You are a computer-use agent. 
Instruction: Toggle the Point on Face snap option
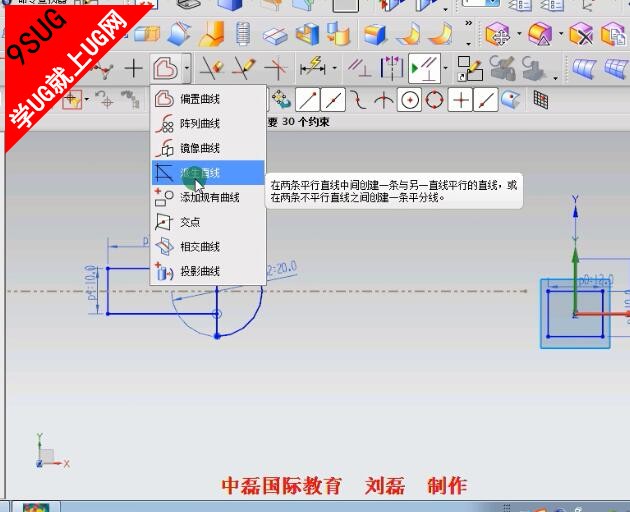point(510,99)
